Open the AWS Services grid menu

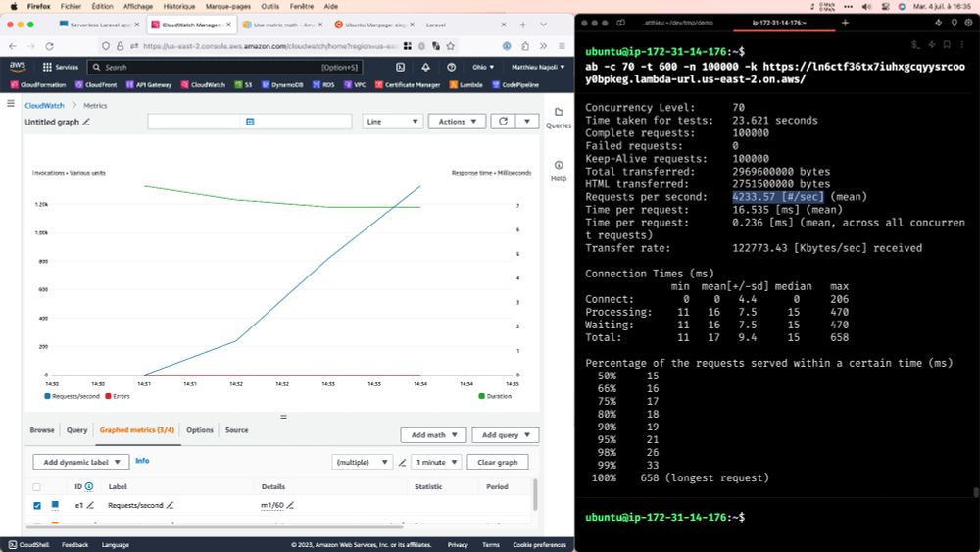pos(60,67)
